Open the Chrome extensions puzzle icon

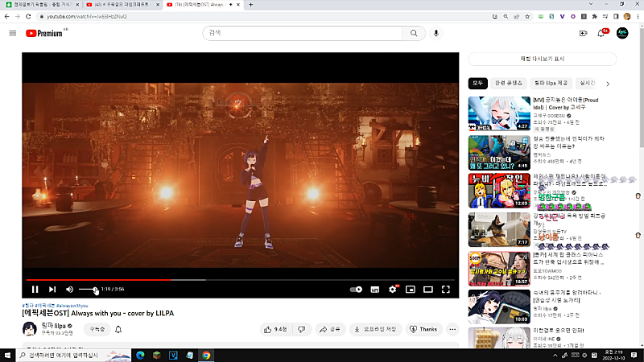(594, 16)
